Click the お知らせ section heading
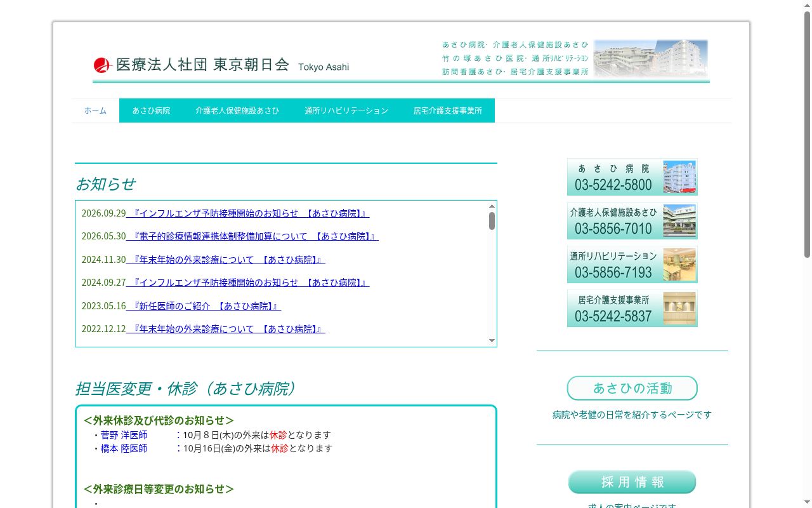The image size is (812, 508). tap(105, 184)
